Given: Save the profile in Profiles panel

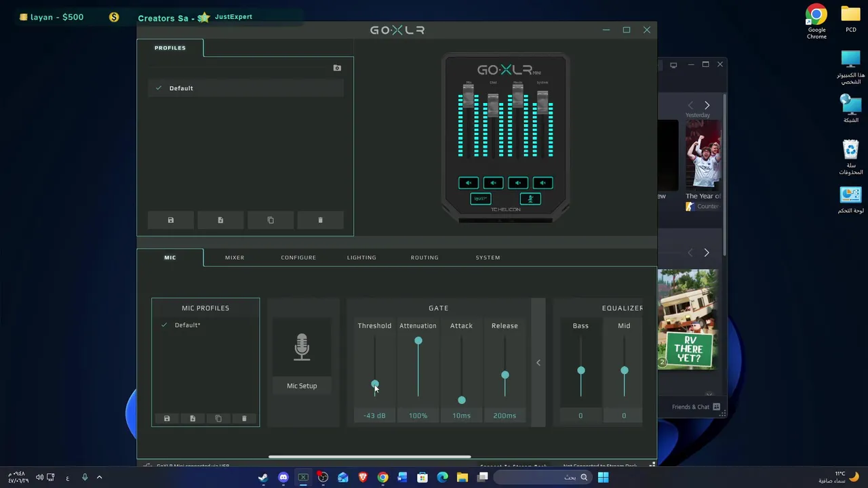Looking at the screenshot, I should [170, 220].
